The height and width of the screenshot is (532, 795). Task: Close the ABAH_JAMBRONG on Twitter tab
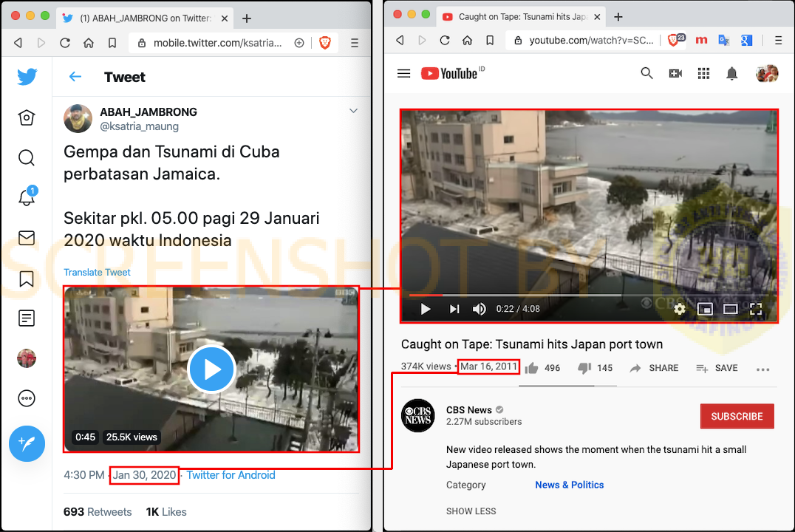click(x=224, y=18)
